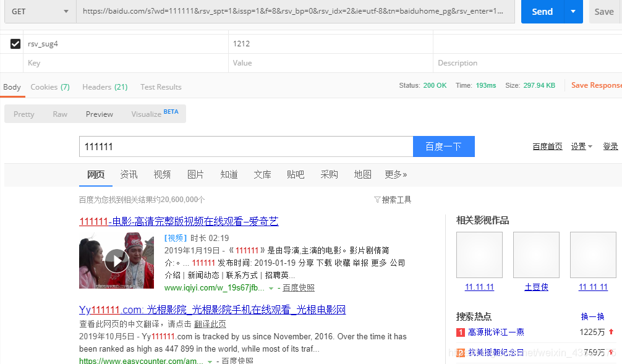Play the iqiyi video thumbnail
The width and height of the screenshot is (622, 364).
pyautogui.click(x=116, y=261)
